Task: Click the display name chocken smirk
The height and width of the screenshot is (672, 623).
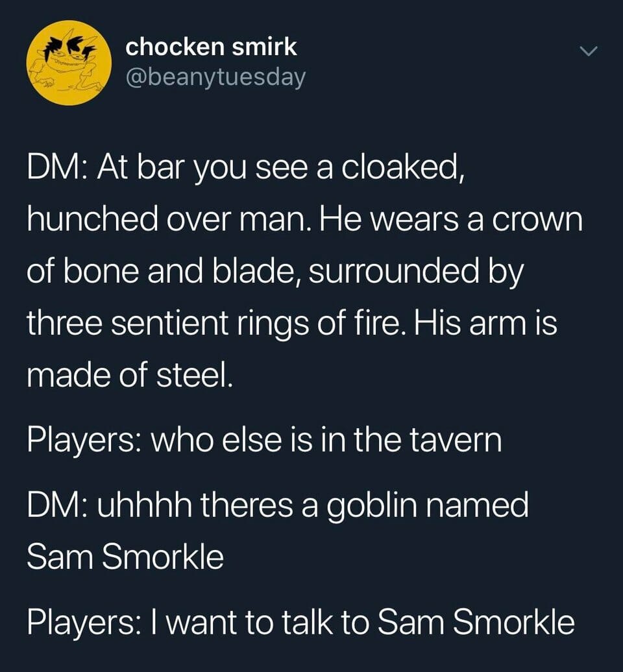Action: click(x=211, y=47)
